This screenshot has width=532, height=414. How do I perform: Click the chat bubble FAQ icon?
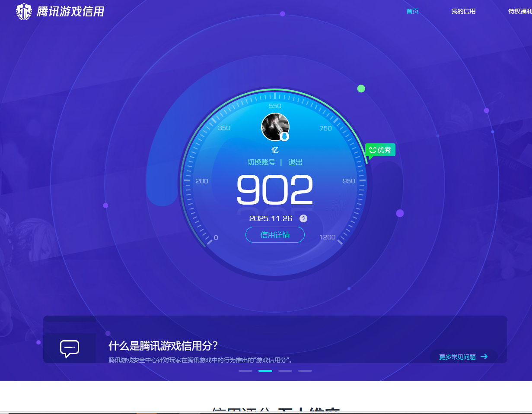(69, 348)
